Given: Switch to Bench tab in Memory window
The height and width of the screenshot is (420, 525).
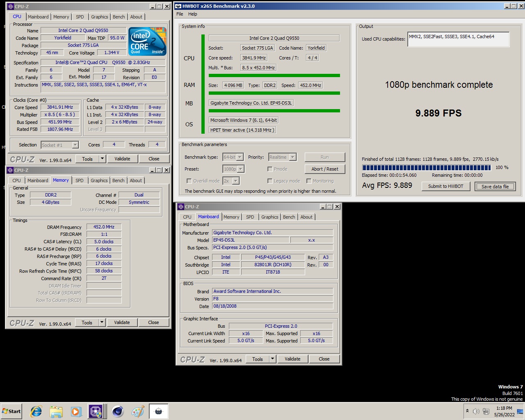Looking at the screenshot, I should point(119,180).
